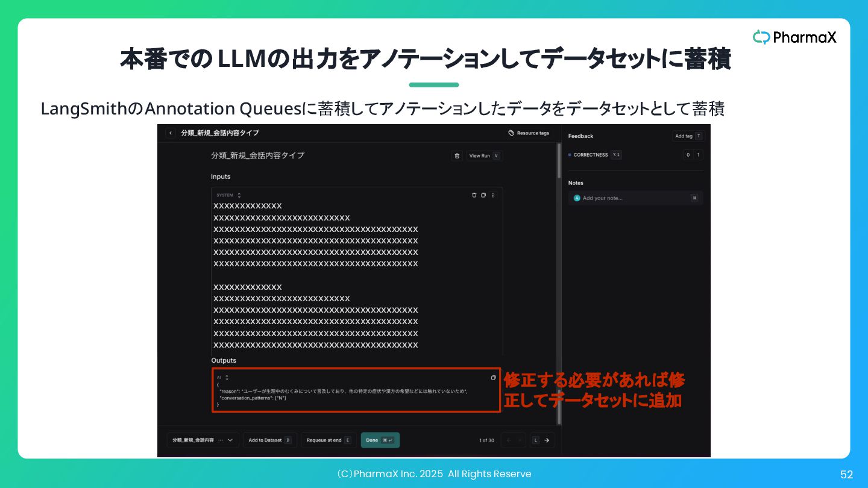Change the SYSTEM message role selector
Image resolution: width=868 pixels, height=488 pixels.
pos(228,195)
